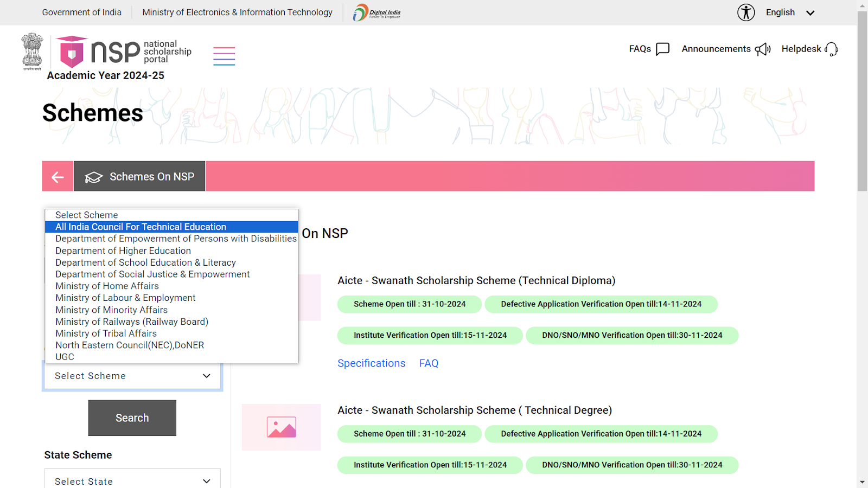Open the accessibility options icon
This screenshot has width=868, height=488.
coord(746,12)
